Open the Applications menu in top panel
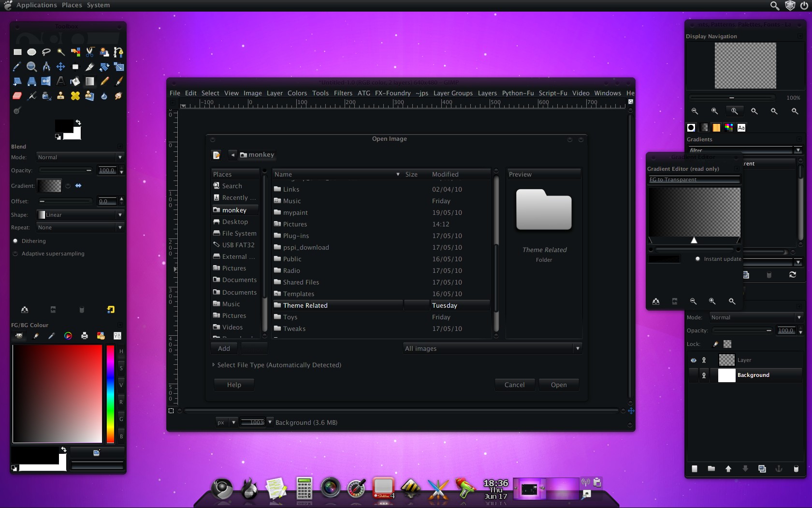 (37, 5)
